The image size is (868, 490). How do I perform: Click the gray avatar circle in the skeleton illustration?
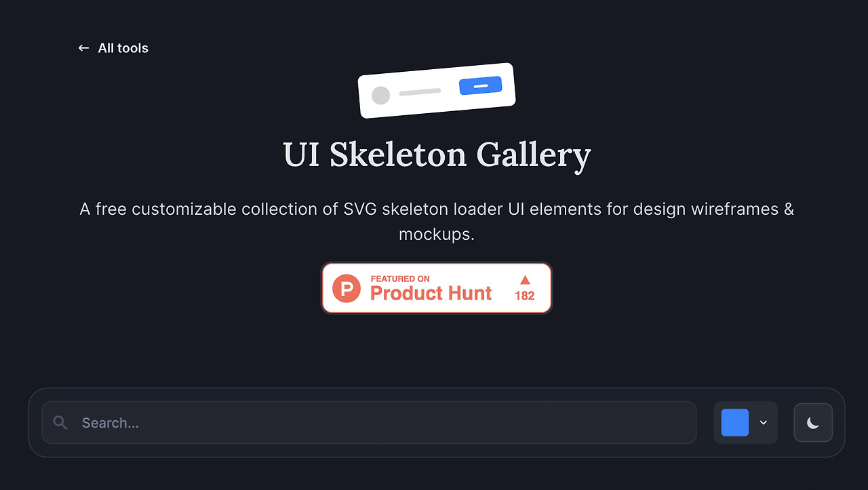point(382,95)
